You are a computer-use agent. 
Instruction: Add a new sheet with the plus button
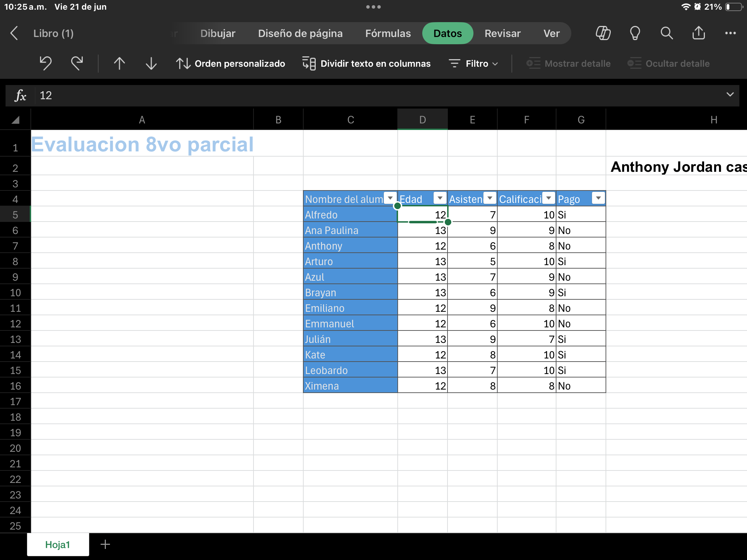click(x=105, y=544)
